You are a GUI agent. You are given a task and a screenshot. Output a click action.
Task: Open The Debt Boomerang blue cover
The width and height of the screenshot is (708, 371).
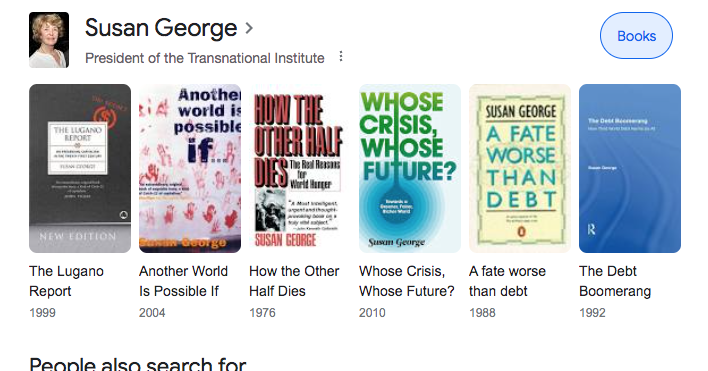pos(630,168)
